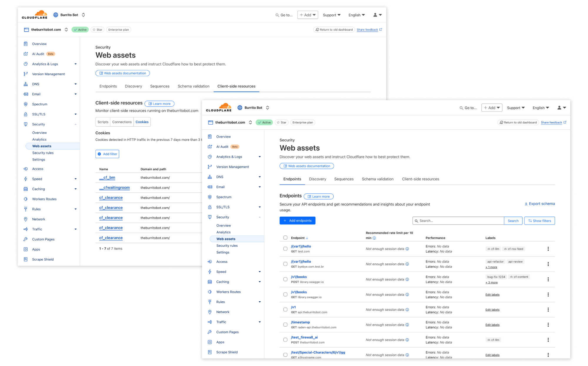
Task: Open the __cfwaitingroom cookie link
Action: click(x=114, y=188)
